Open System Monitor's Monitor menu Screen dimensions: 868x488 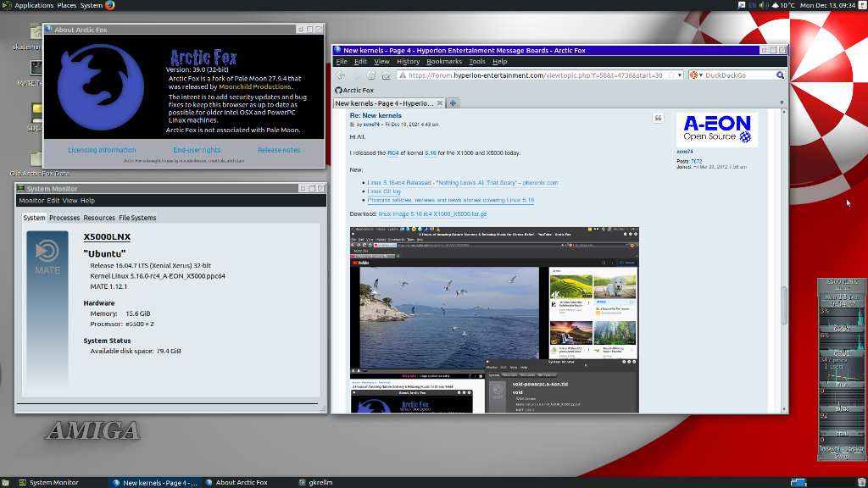(31, 201)
